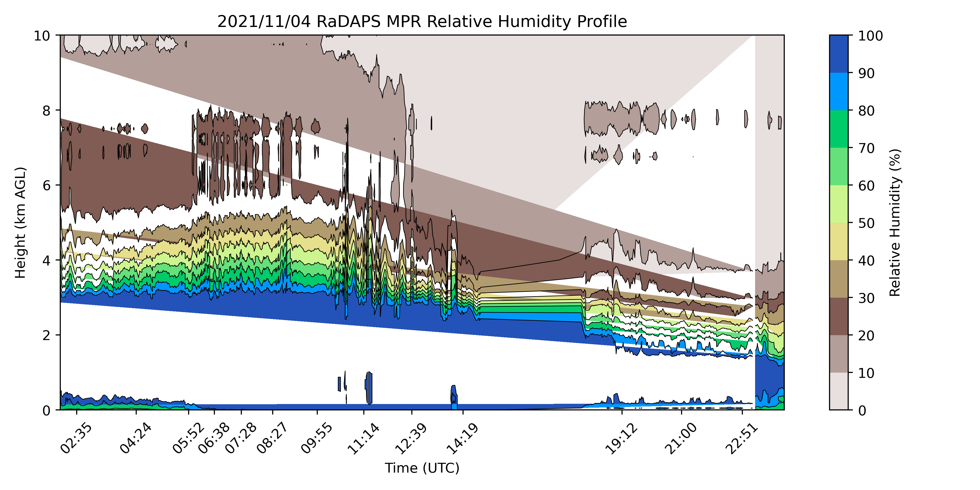The height and width of the screenshot is (490, 980).
Task: Click the time tick label '04:24'
Action: point(136,438)
